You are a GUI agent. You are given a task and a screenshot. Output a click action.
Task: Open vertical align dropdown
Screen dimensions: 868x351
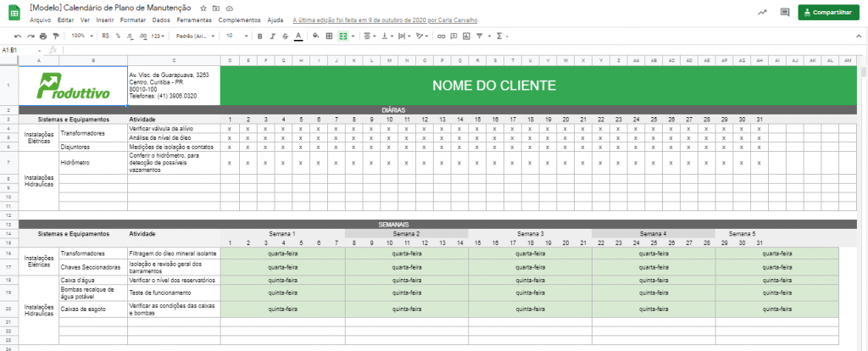pyautogui.click(x=387, y=36)
